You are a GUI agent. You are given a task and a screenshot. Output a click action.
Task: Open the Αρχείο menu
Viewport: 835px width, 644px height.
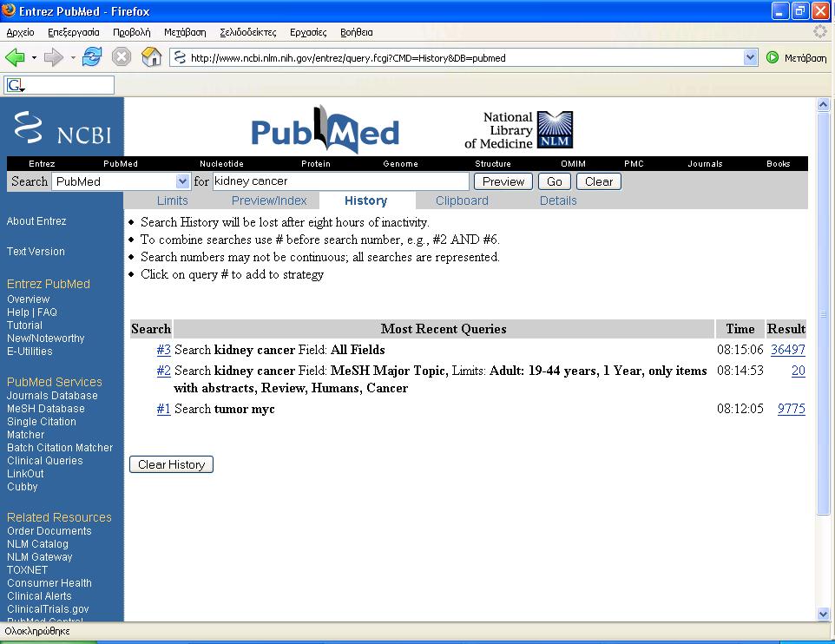[x=20, y=32]
